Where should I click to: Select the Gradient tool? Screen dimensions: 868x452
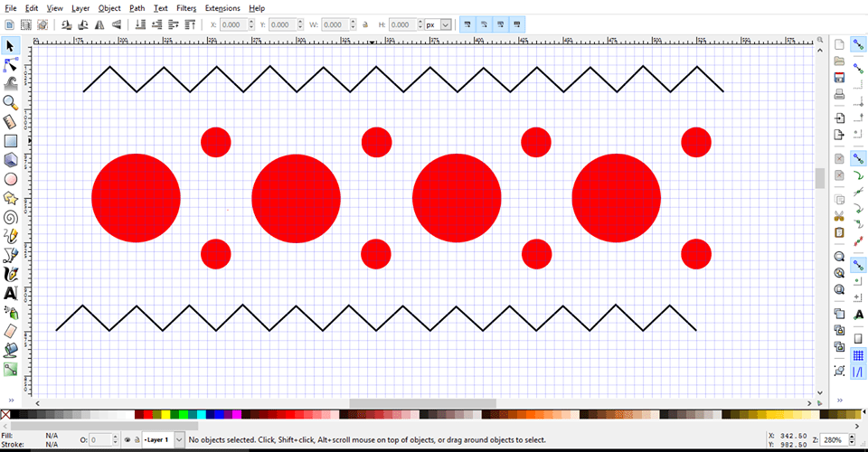[x=10, y=369]
